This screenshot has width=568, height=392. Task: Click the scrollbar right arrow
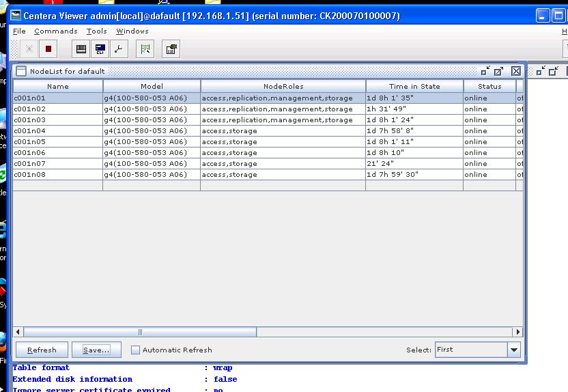[x=517, y=332]
